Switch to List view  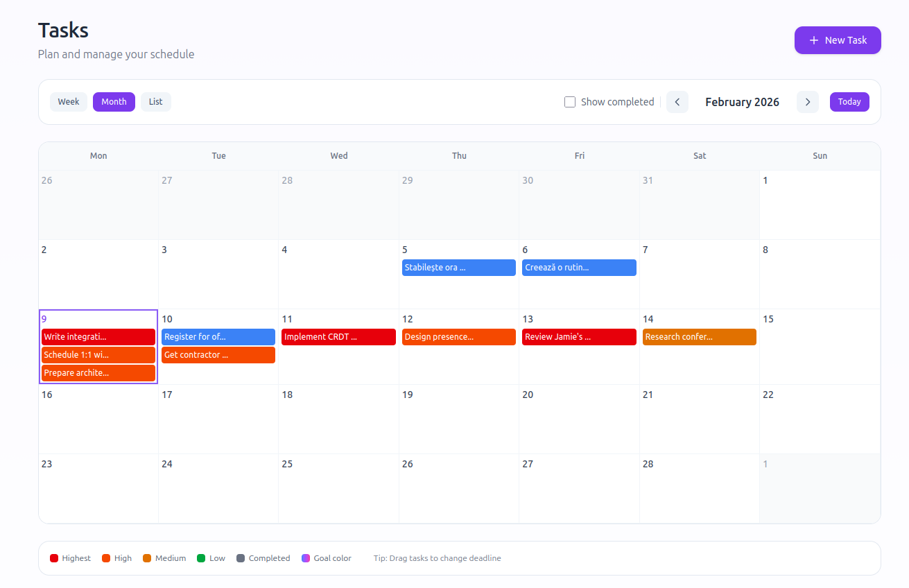[x=156, y=102]
